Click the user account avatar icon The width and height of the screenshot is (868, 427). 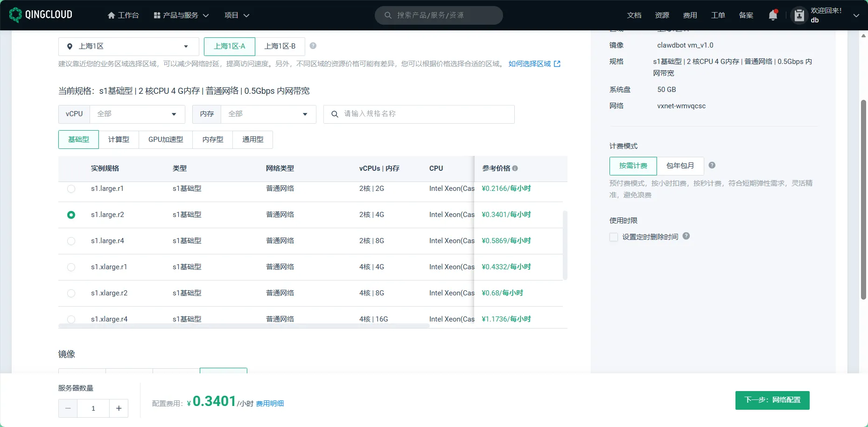point(799,15)
